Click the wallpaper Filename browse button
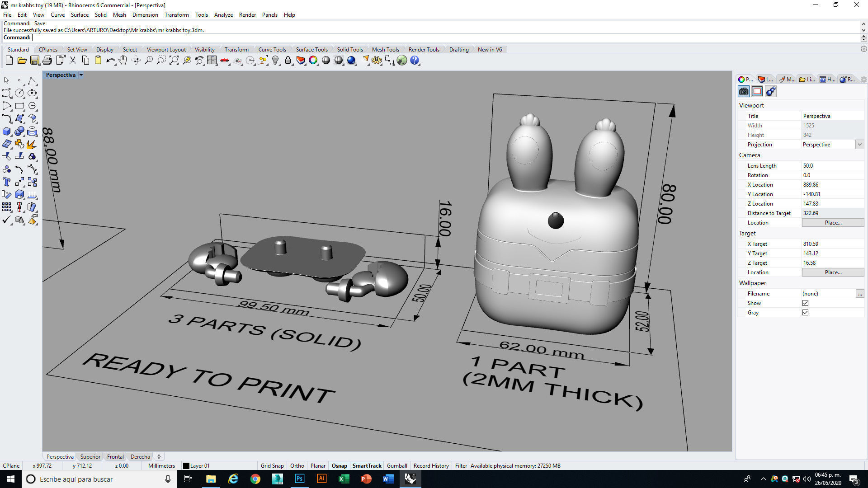Viewport: 868px width, 488px height. (x=860, y=294)
